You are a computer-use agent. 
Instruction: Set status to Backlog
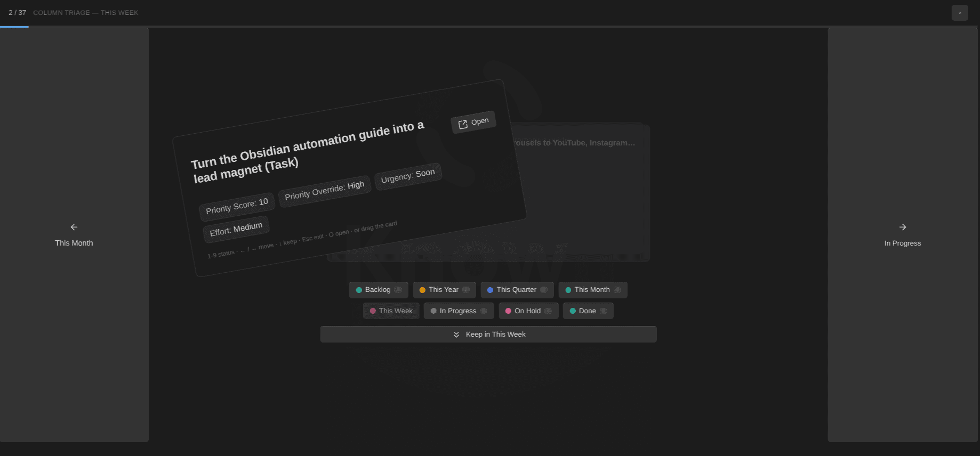click(379, 290)
